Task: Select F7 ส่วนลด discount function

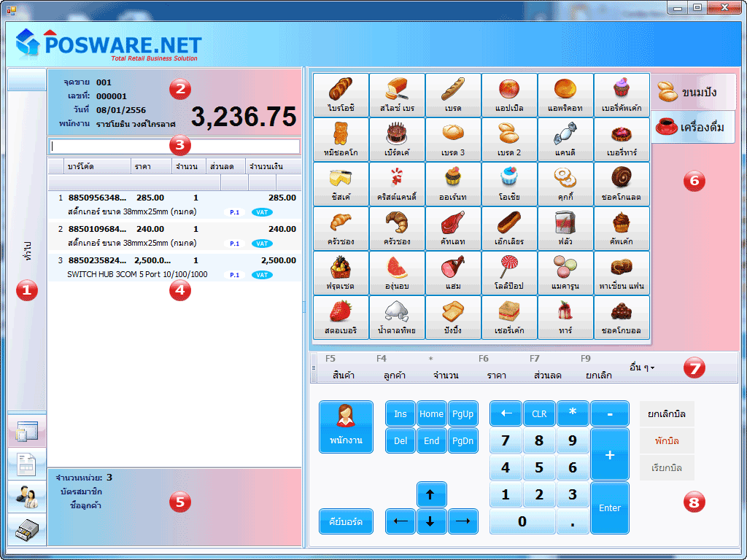Action: 547,367
